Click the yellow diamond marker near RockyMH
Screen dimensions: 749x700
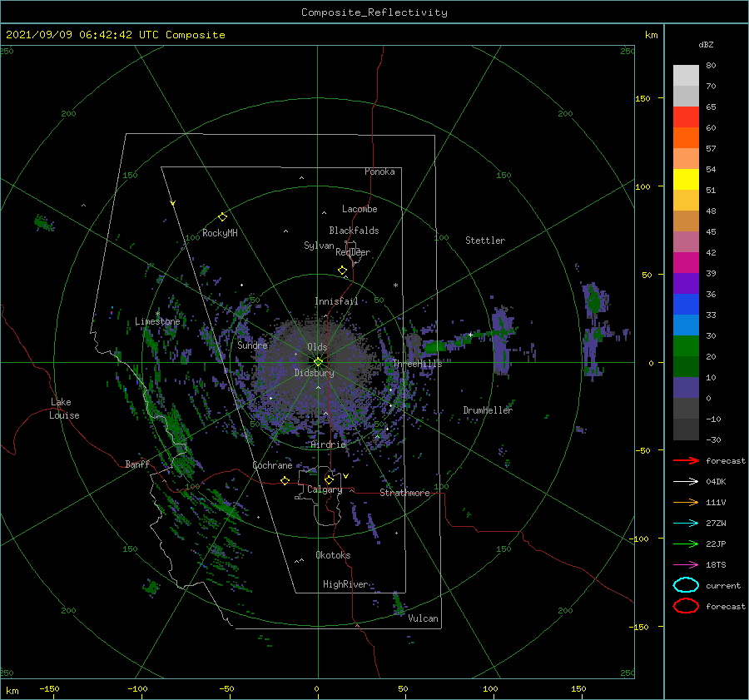pyautogui.click(x=222, y=217)
